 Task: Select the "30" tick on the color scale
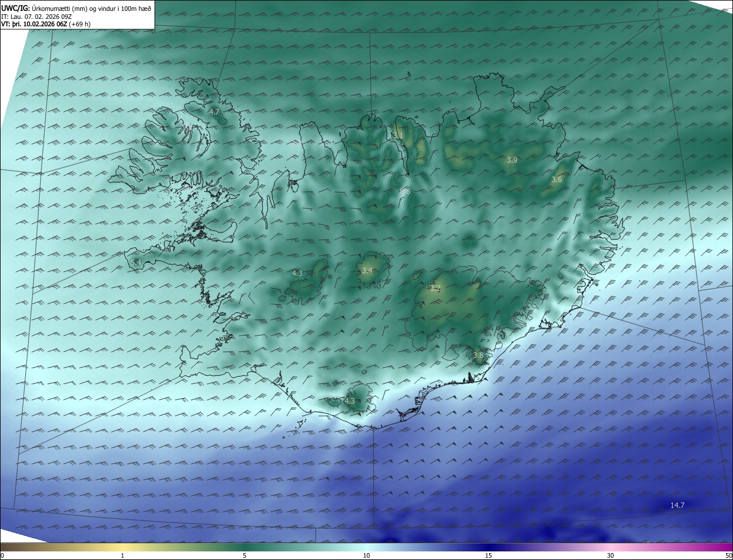click(610, 555)
